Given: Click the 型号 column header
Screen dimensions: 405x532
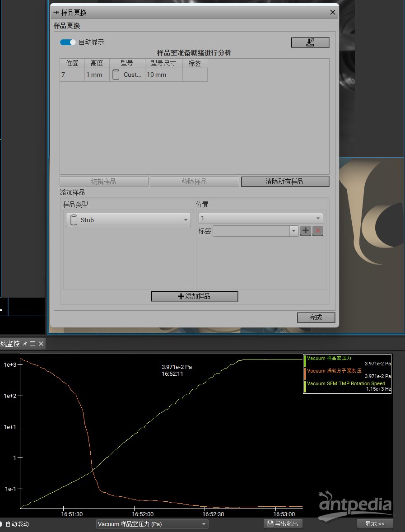Looking at the screenshot, I should pyautogui.click(x=127, y=63).
